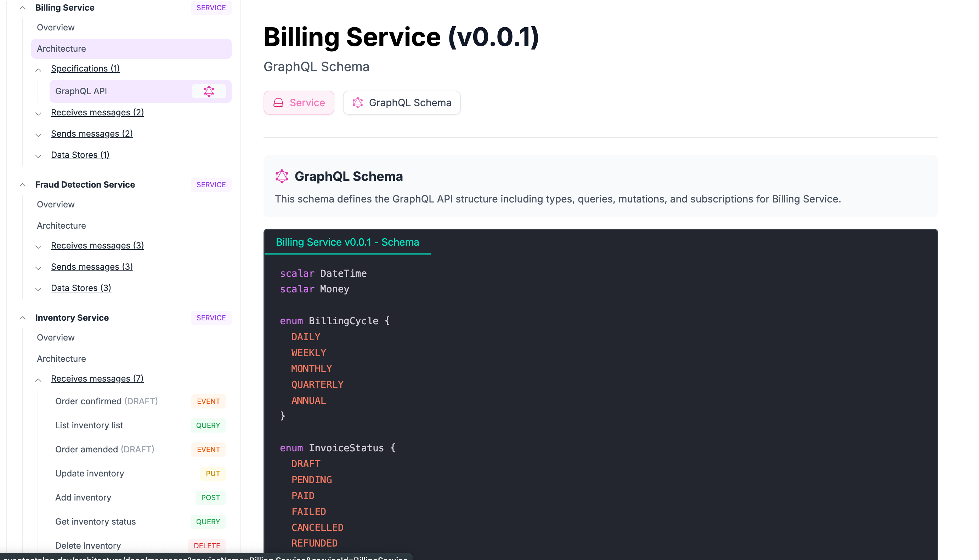The width and height of the screenshot is (979, 560).
Task: Click GraphQL logo beside GraphQL Schema heading
Action: click(x=282, y=176)
